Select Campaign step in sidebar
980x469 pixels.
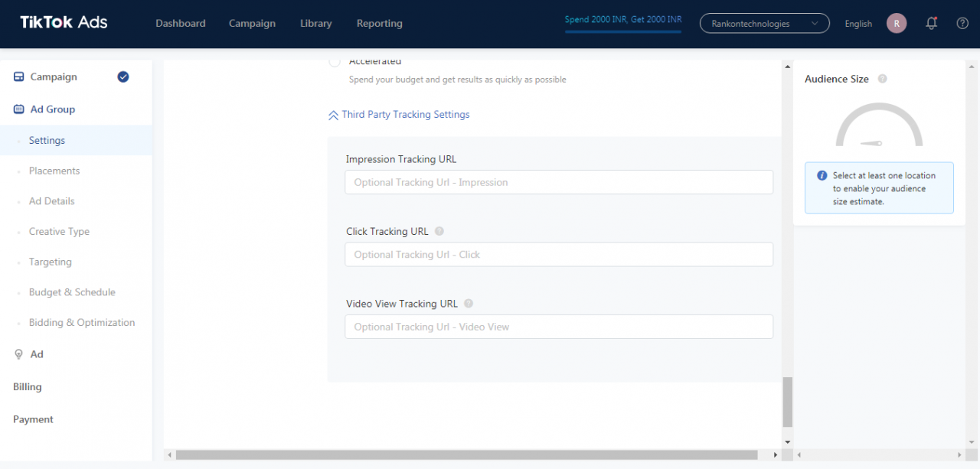point(54,77)
